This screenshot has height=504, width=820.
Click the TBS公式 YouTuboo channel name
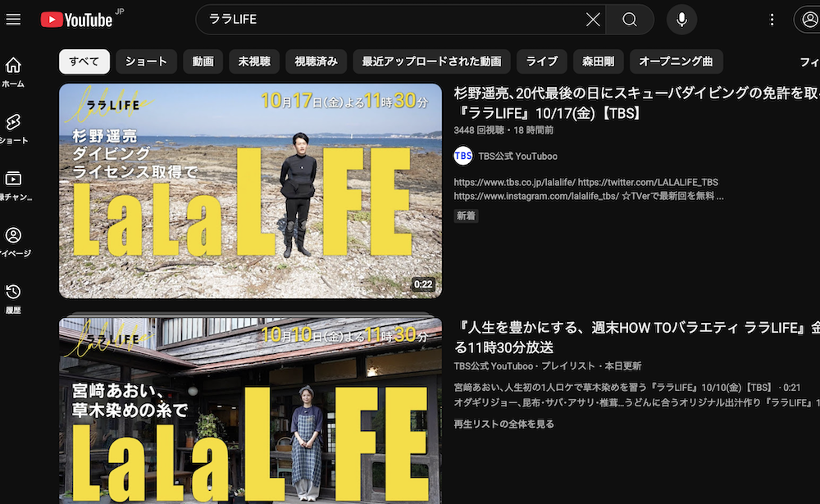[x=517, y=156]
